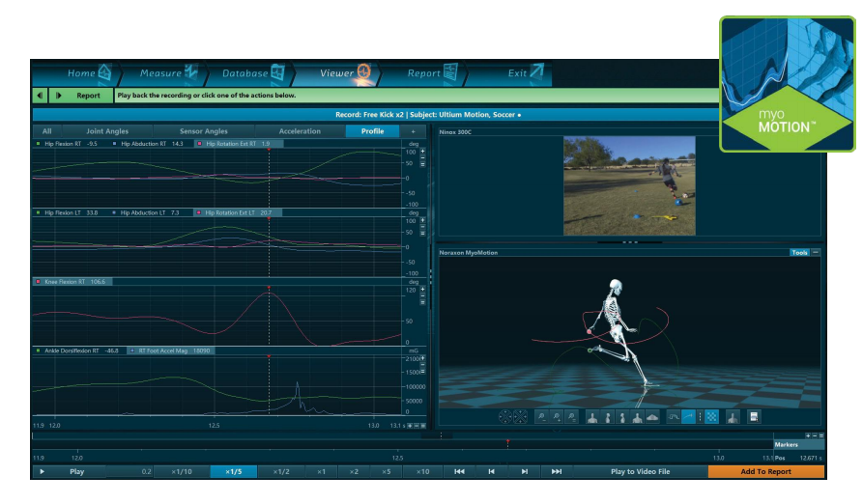
Task: Add a new tab with the plus button
Action: click(413, 131)
